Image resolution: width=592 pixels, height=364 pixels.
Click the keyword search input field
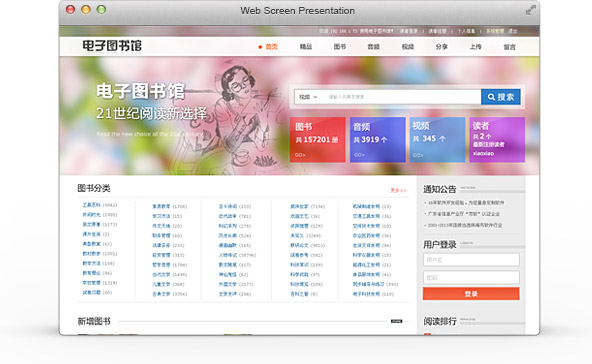pos(401,97)
